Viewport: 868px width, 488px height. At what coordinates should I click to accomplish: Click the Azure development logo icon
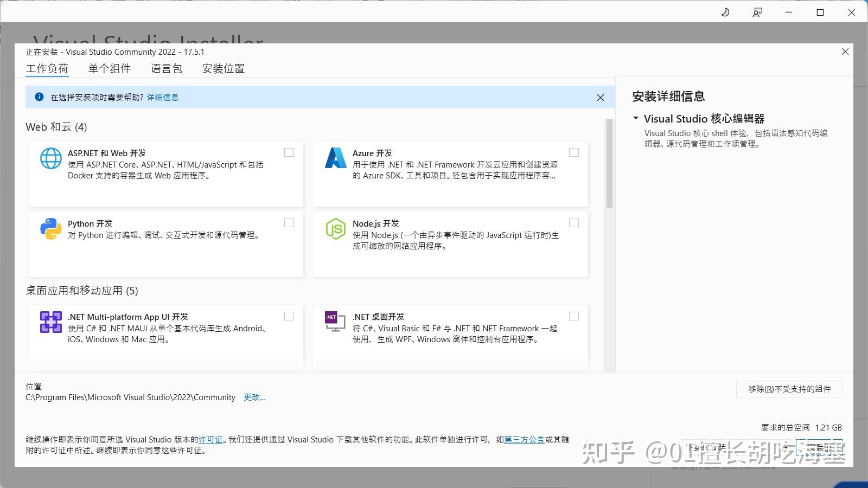pyautogui.click(x=335, y=158)
